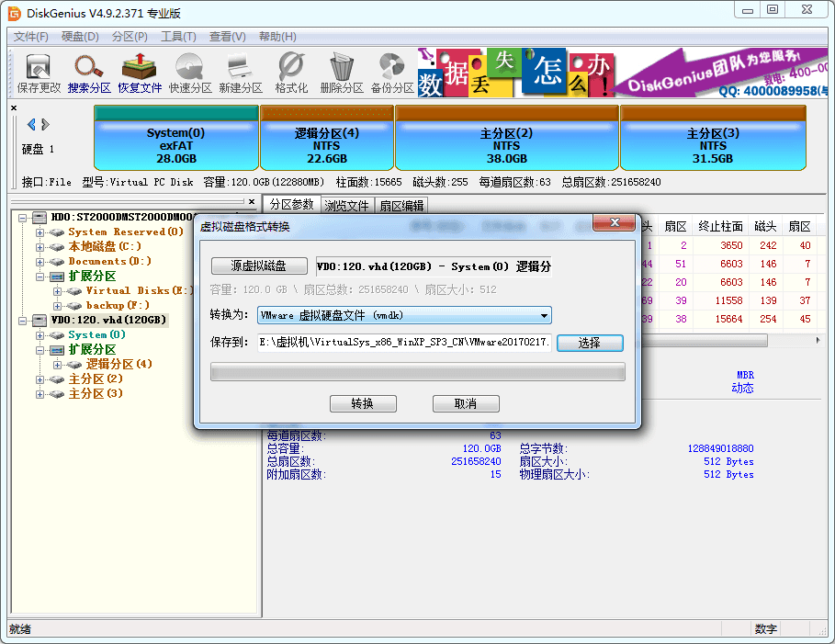Collapse the VD0:120.vhd disk node
Viewport: 835px width, 644px height.
click(x=22, y=321)
